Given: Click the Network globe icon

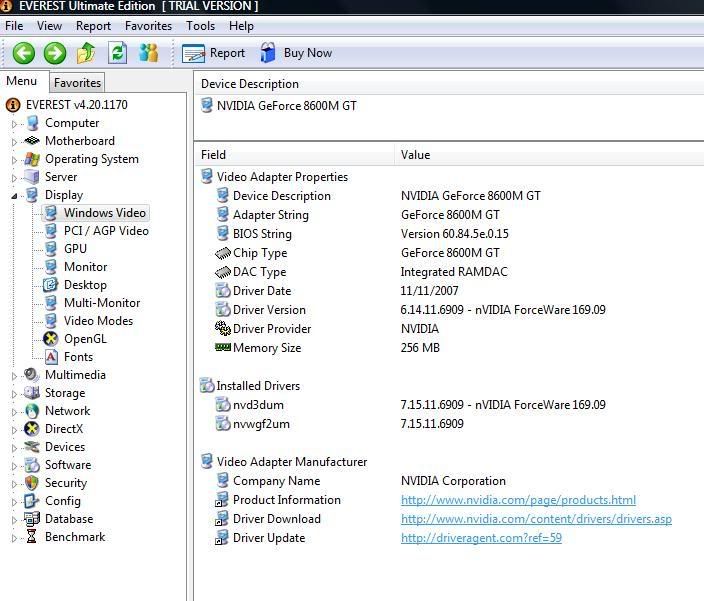Looking at the screenshot, I should tap(32, 411).
